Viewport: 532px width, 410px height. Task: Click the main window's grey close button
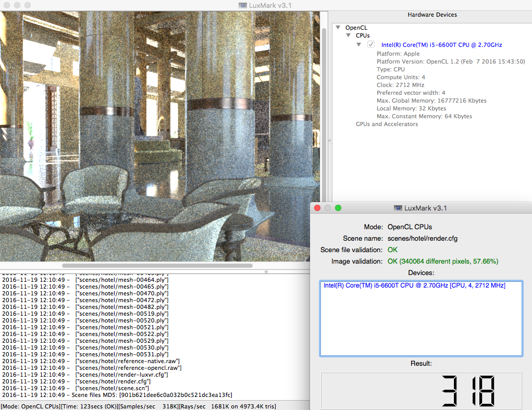tap(6, 5)
